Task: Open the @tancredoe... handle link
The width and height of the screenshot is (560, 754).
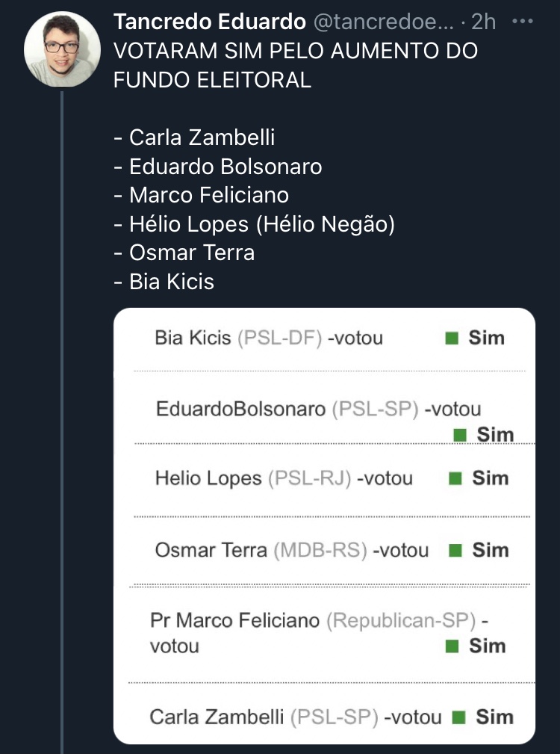Action: pyautogui.click(x=382, y=22)
